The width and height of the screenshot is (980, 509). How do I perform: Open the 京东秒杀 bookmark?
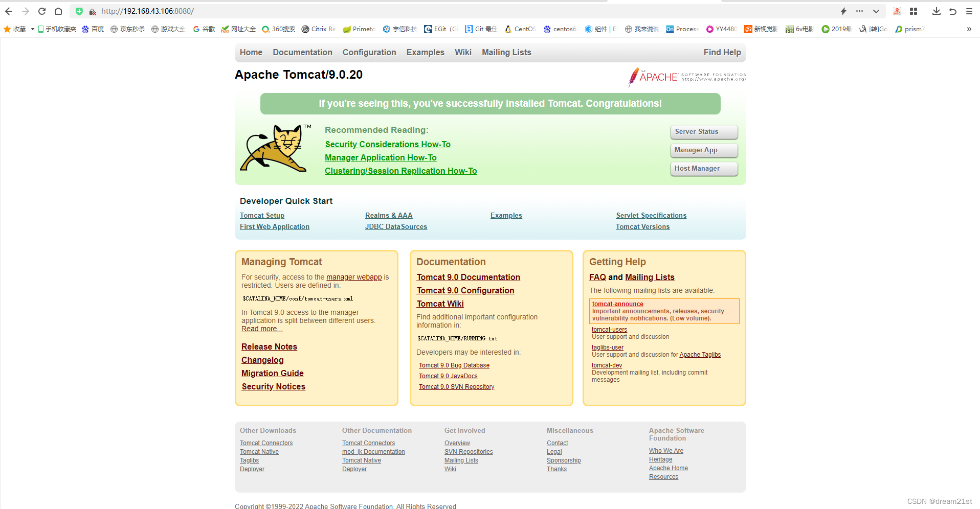(127, 29)
